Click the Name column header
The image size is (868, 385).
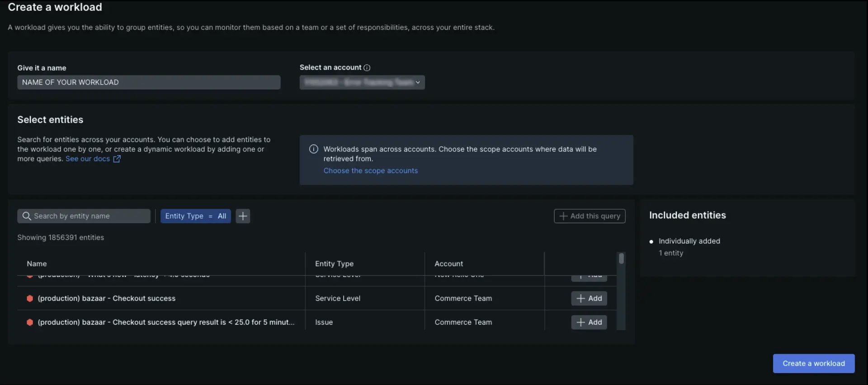(37, 264)
